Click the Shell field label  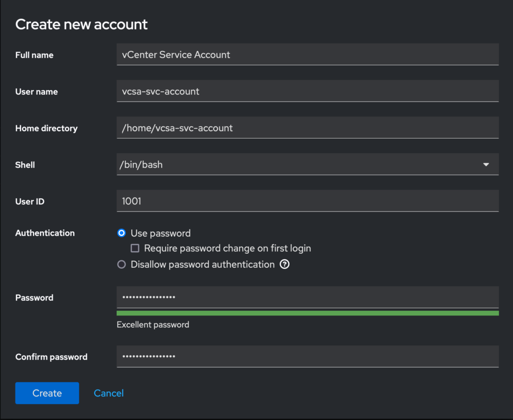pos(25,165)
